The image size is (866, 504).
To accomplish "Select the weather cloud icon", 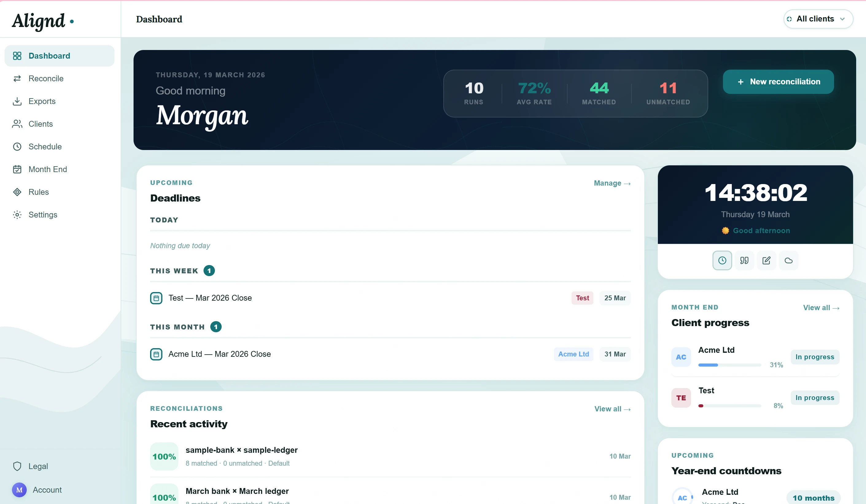I will (788, 260).
